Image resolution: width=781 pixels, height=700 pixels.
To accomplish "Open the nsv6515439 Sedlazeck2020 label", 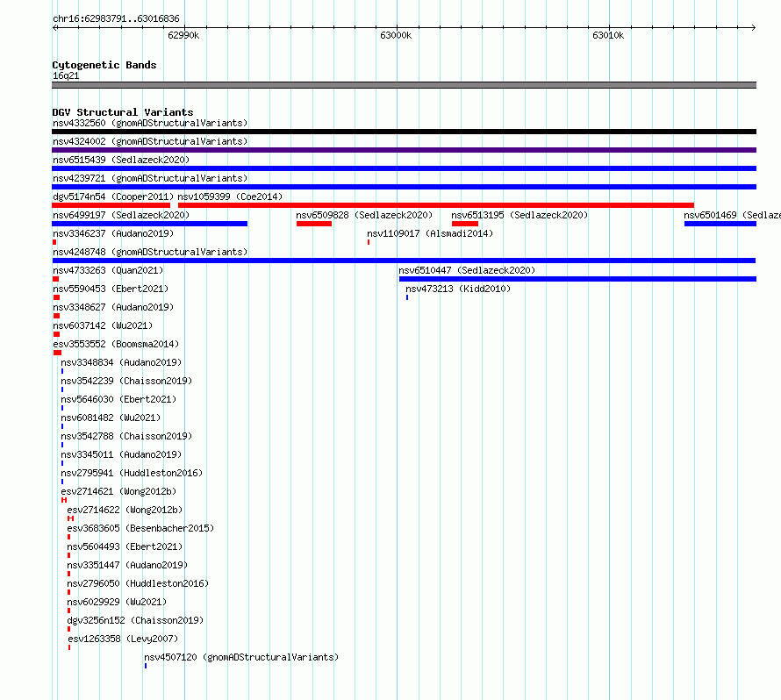I will pos(121,160).
